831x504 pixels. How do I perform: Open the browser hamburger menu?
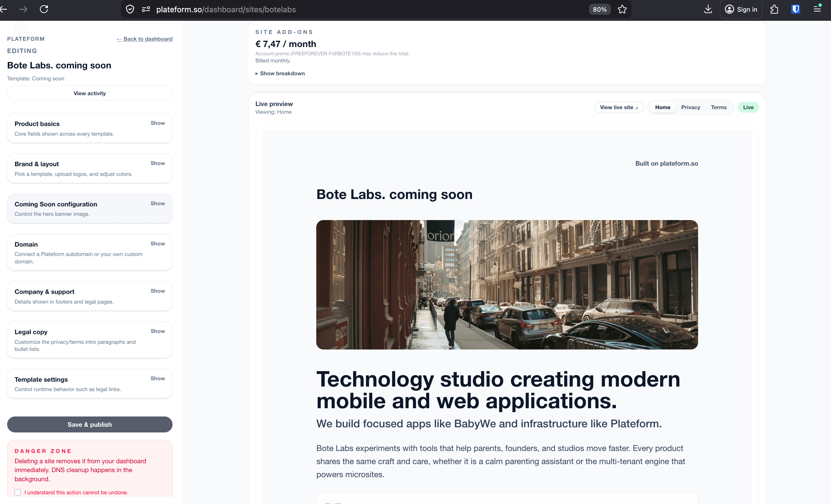point(817,9)
